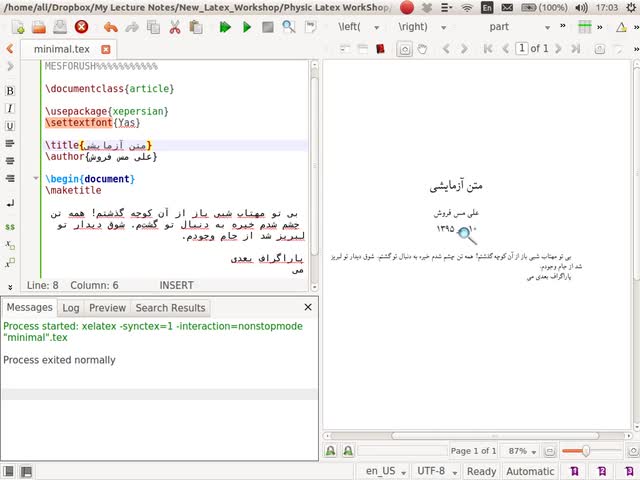Click the PDF page number field
The width and height of the screenshot is (640, 480).
click(x=522, y=49)
